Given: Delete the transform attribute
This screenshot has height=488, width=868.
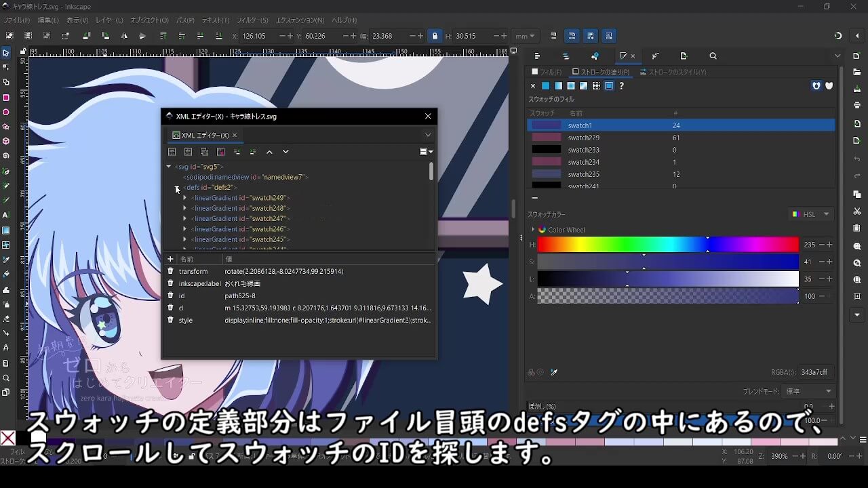Looking at the screenshot, I should coord(171,271).
